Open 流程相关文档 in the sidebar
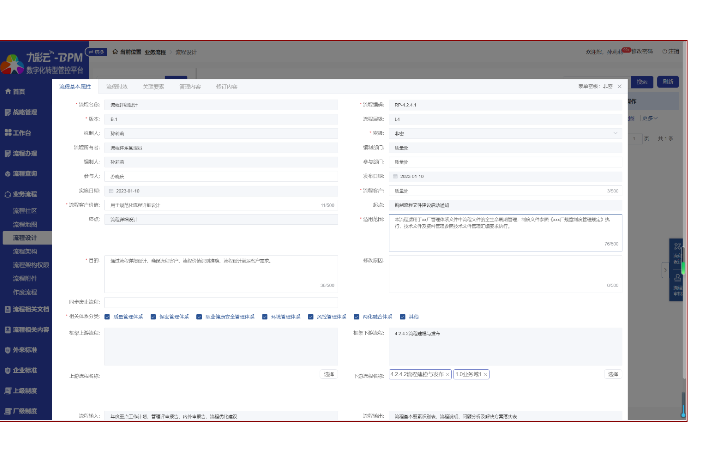The width and height of the screenshot is (720, 450). 27,309
